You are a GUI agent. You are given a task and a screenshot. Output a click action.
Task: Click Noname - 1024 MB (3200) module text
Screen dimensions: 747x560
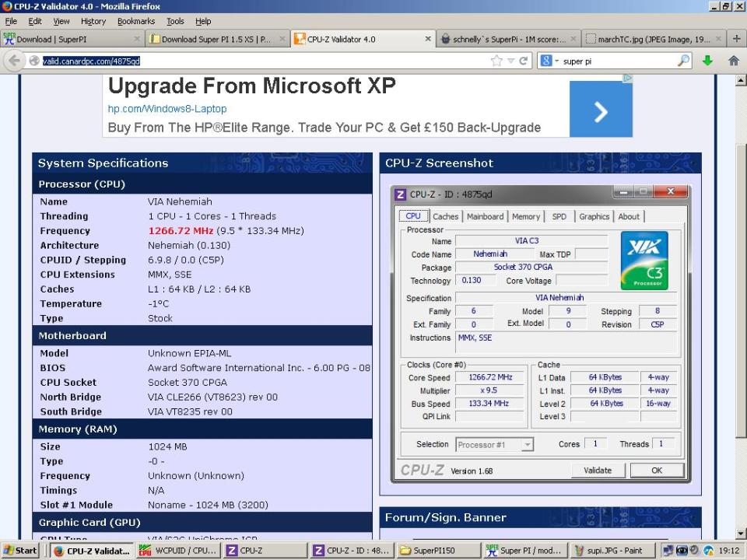[208, 505]
